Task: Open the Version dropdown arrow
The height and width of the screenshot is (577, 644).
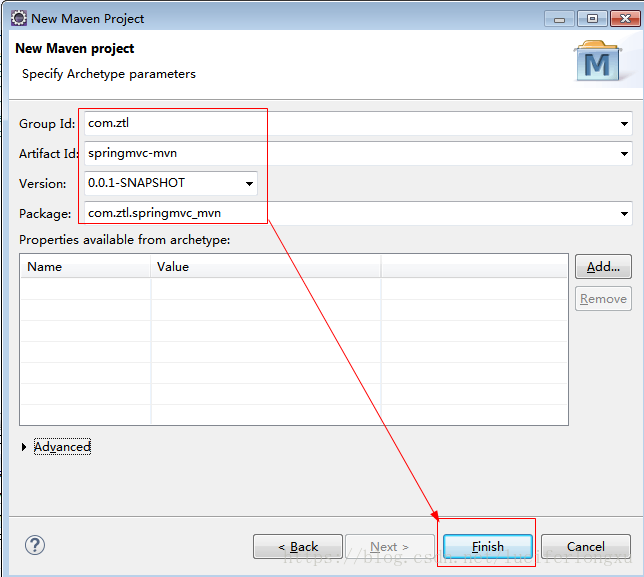Action: [x=249, y=184]
